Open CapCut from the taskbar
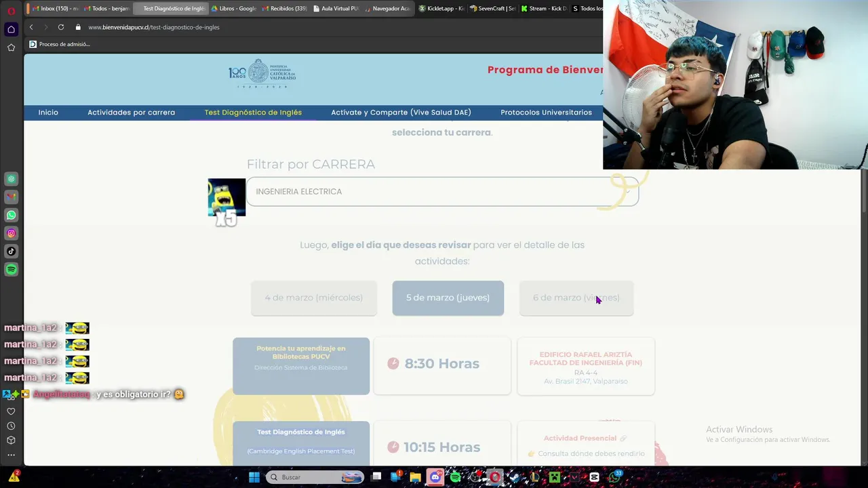The width and height of the screenshot is (868, 488). 595,477
